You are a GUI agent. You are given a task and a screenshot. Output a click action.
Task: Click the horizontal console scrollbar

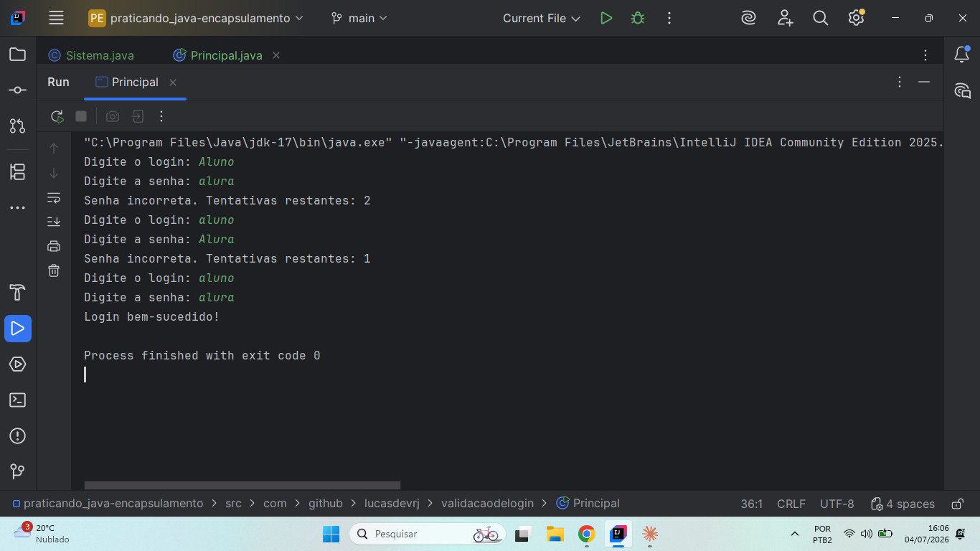click(x=242, y=486)
